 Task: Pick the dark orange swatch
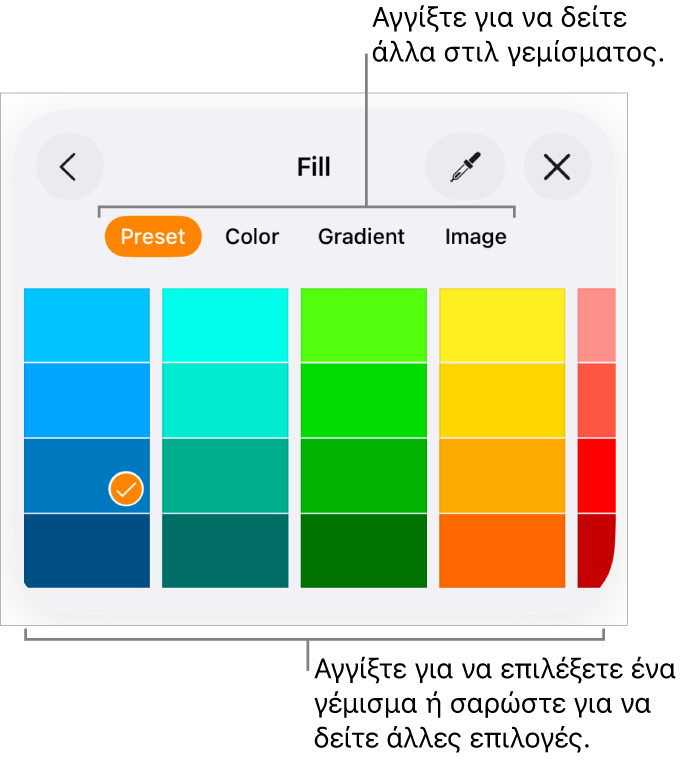502,550
